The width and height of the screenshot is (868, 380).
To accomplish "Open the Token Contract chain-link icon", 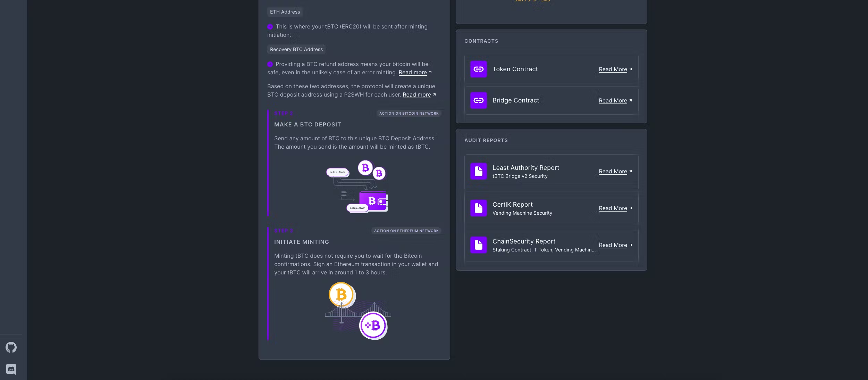I will click(x=479, y=69).
